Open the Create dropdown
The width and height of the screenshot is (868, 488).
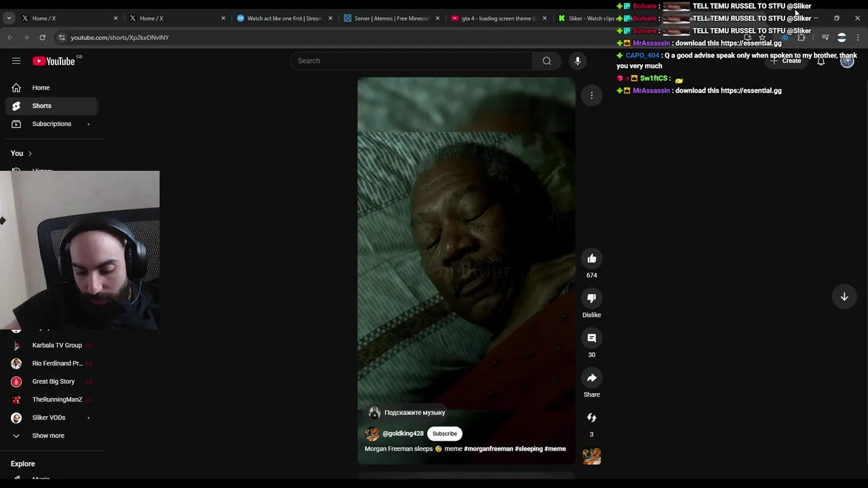(x=785, y=61)
